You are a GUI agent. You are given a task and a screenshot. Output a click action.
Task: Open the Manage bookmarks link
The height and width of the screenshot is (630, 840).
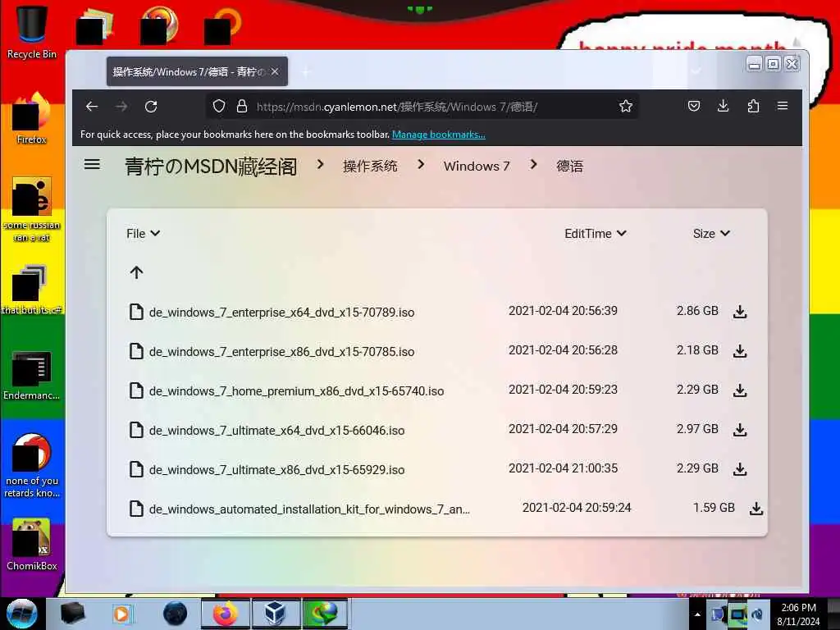[x=439, y=135]
